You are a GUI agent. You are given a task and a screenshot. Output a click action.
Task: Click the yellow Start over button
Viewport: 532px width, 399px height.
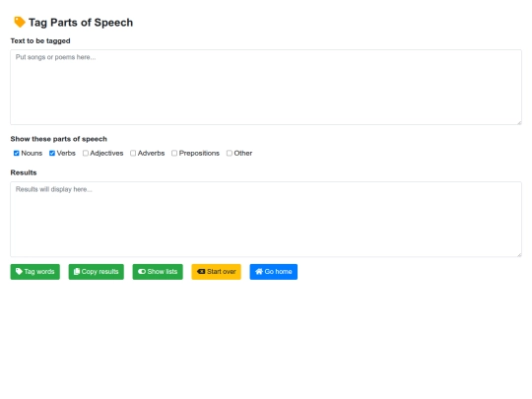pos(216,272)
